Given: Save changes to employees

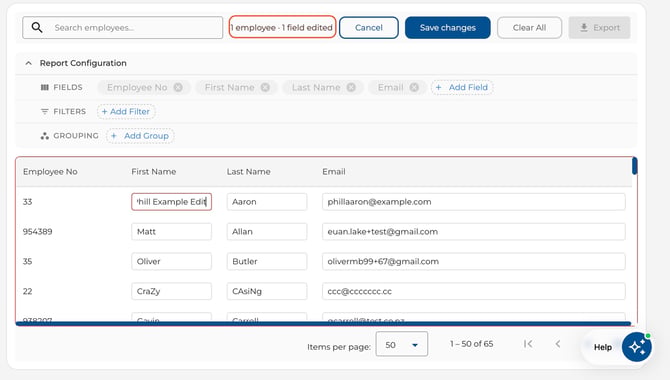Looking at the screenshot, I should (447, 28).
